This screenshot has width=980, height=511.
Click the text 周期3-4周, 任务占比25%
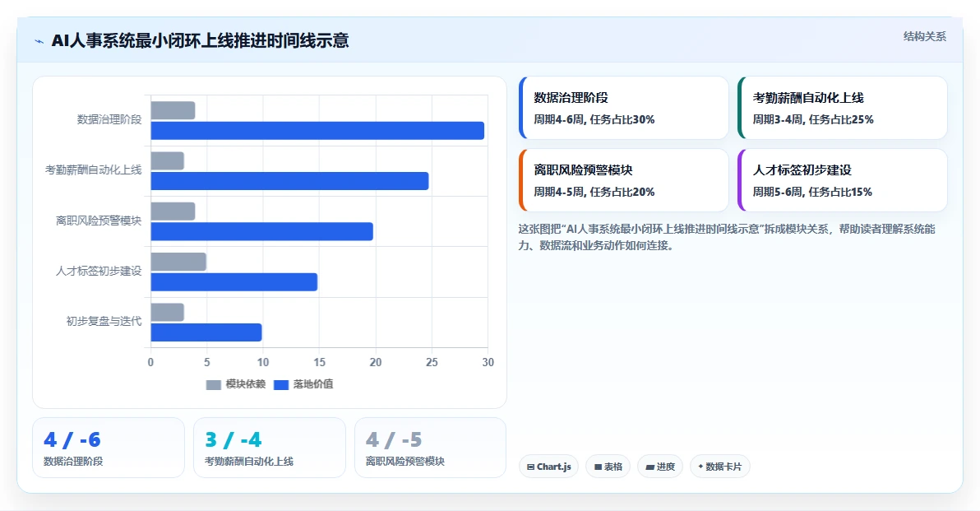(813, 119)
